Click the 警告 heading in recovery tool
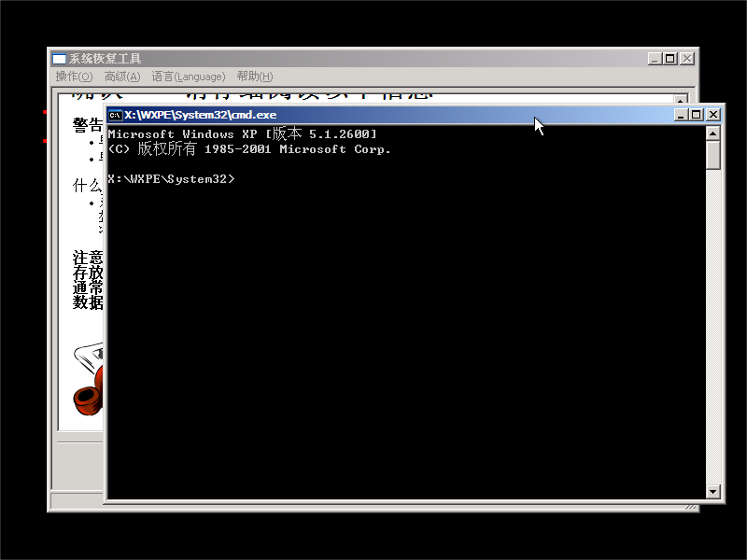Screen dimensions: 747x560 click(x=88, y=125)
